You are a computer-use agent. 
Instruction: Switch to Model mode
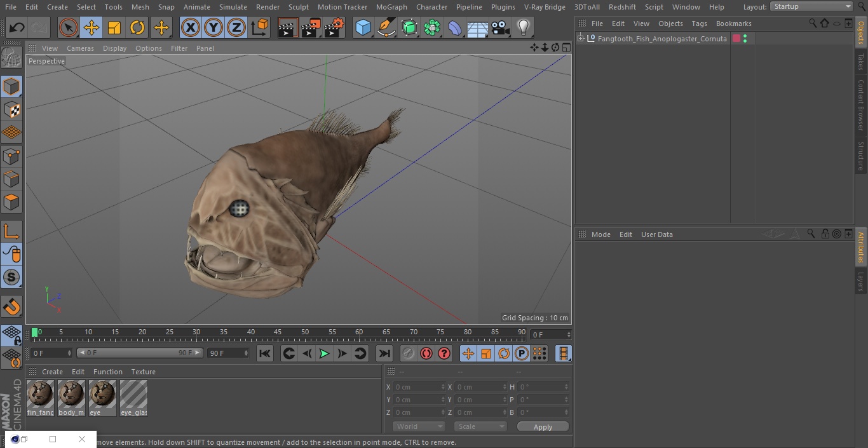coord(11,86)
